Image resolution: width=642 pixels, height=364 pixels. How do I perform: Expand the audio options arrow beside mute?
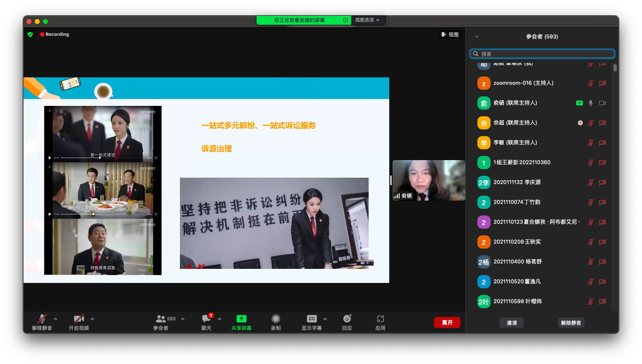tap(55, 319)
